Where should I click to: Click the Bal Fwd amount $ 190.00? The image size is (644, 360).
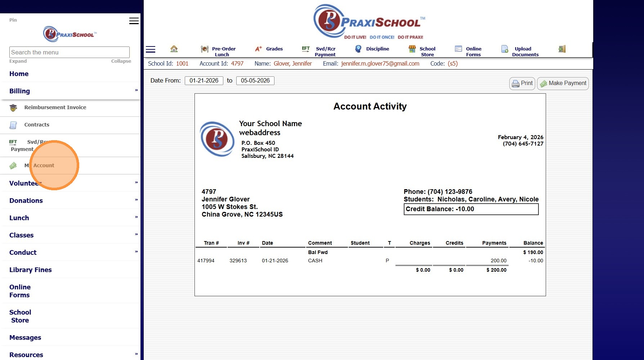533,253
